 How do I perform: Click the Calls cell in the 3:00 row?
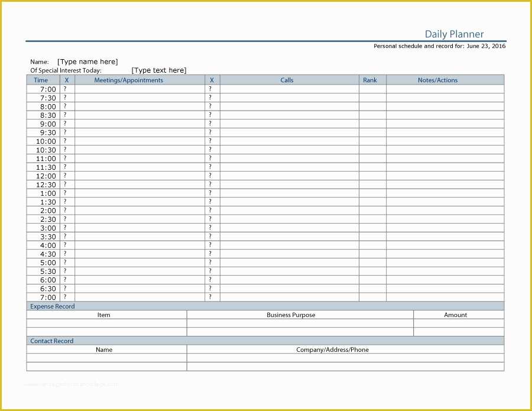[x=290, y=228]
